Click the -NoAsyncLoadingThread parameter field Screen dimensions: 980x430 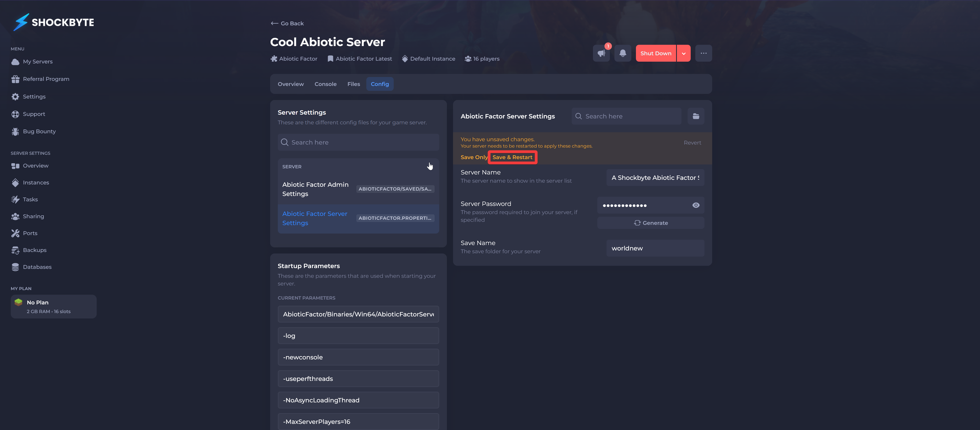pyautogui.click(x=358, y=400)
